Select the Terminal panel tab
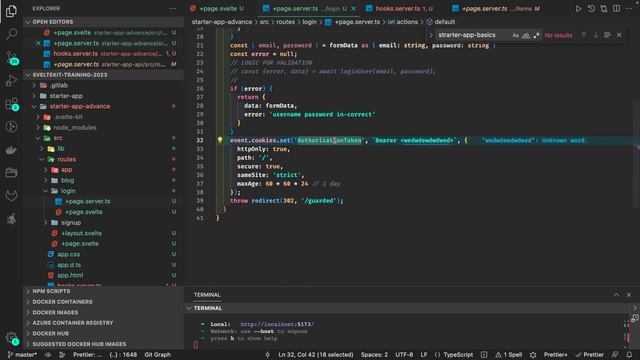Viewport: 640px width, 360px height. coord(207,295)
